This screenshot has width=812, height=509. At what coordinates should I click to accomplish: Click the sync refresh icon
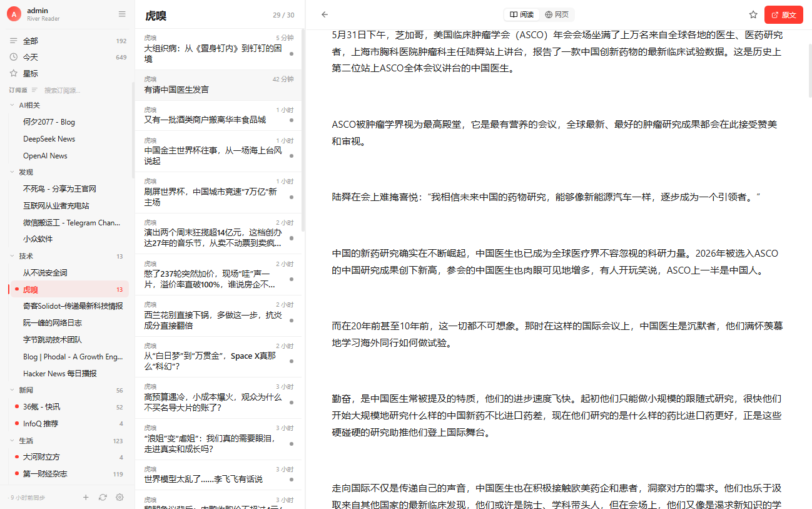103,497
